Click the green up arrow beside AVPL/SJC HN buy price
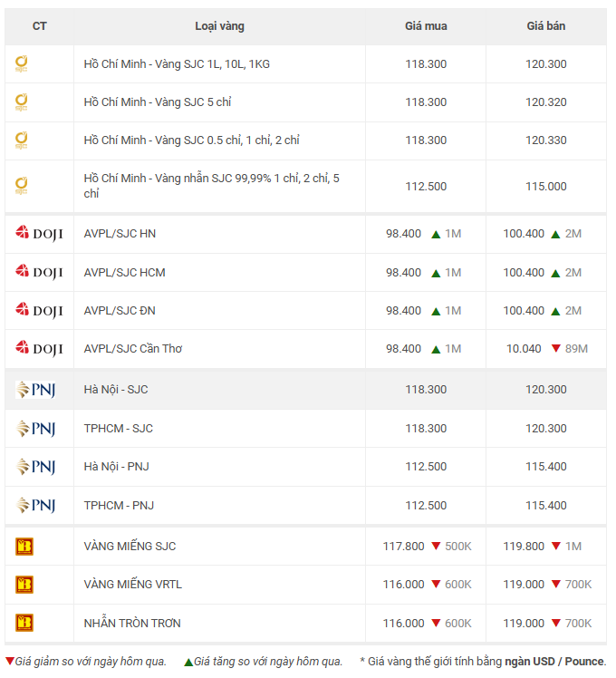 (x=436, y=235)
